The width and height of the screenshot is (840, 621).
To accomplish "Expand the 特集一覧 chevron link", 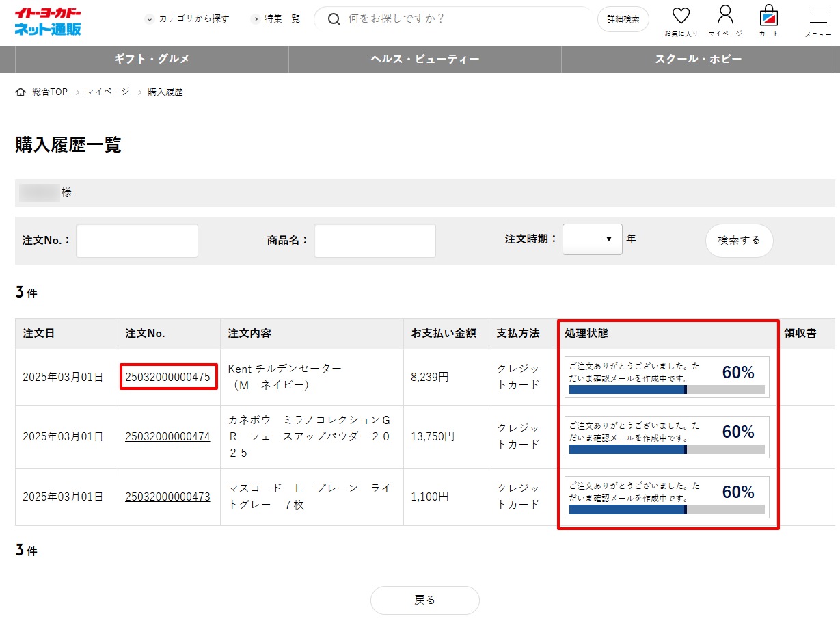I will [x=275, y=19].
